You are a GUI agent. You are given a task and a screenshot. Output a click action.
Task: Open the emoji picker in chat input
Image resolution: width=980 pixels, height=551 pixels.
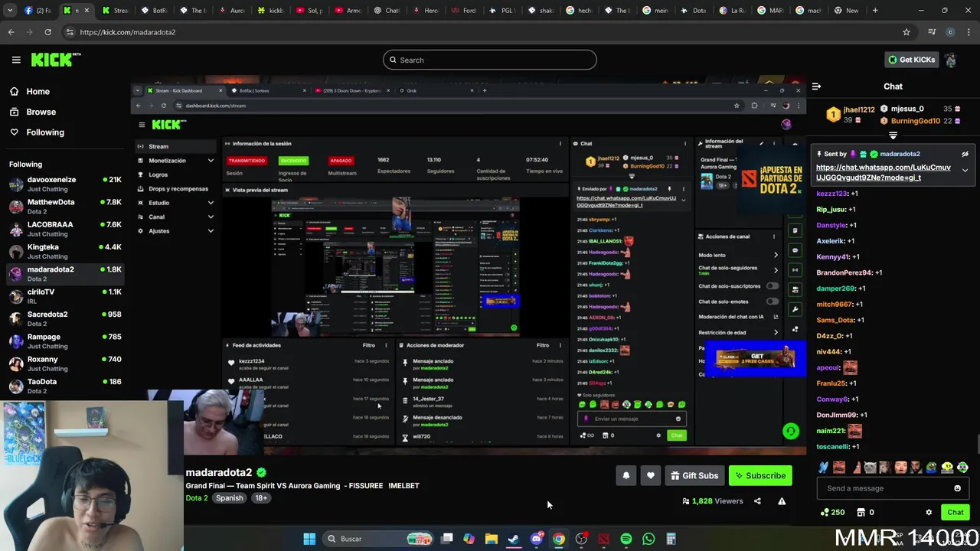957,488
